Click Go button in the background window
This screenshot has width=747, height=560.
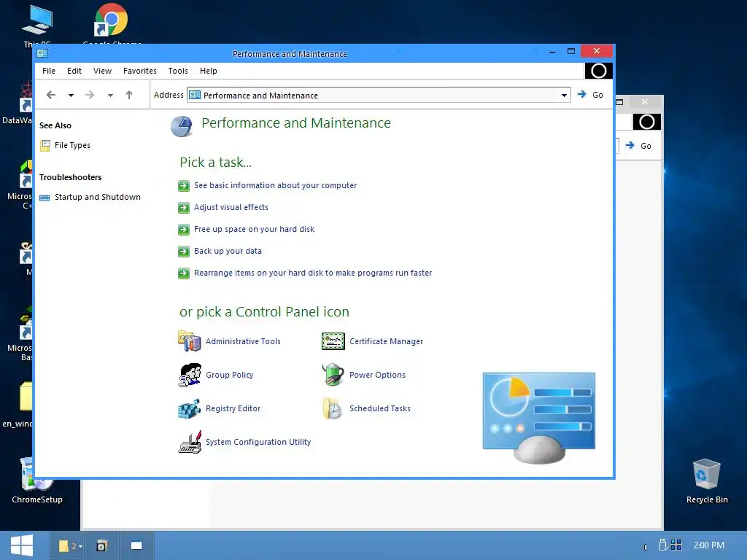pos(638,146)
